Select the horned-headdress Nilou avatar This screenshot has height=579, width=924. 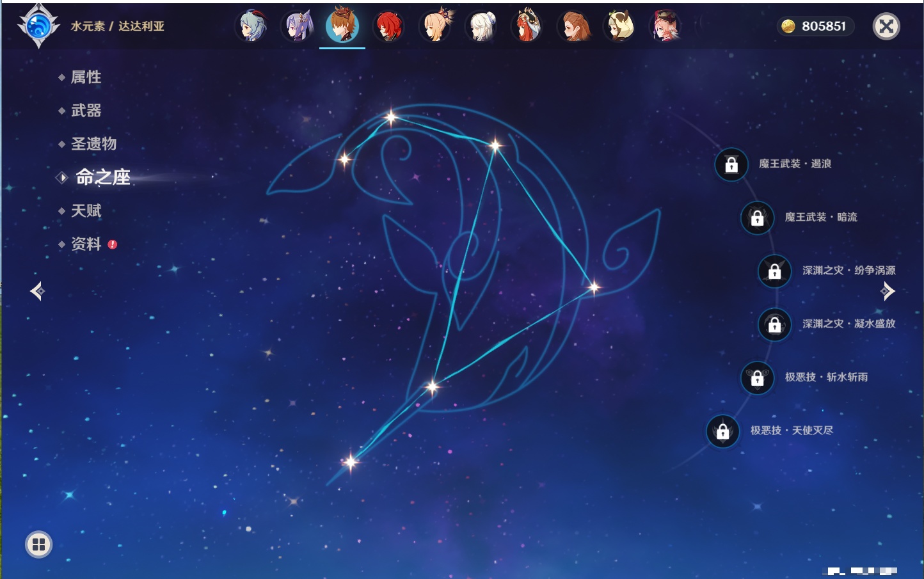[x=527, y=26]
